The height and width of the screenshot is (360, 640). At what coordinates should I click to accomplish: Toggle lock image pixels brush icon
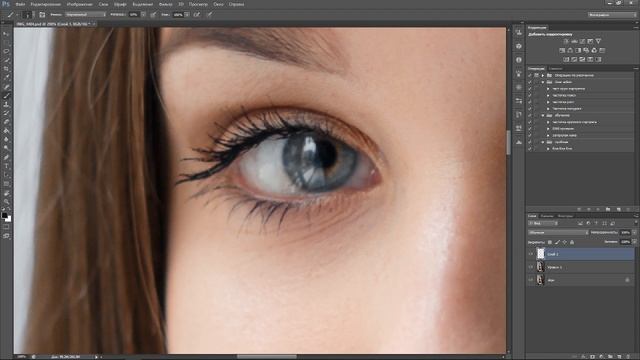[x=557, y=242]
